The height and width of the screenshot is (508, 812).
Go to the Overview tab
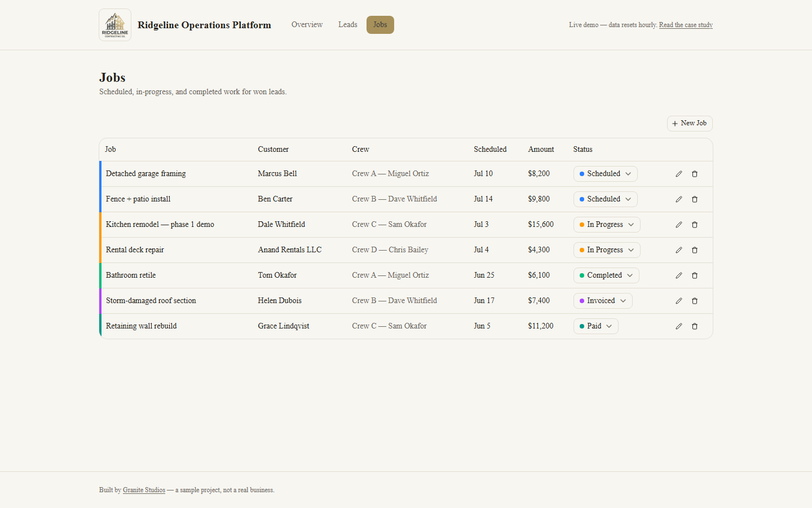click(x=307, y=25)
